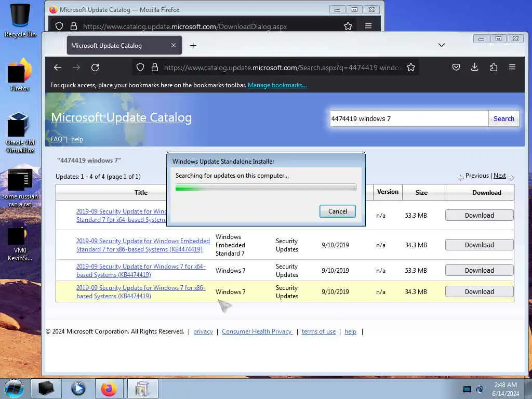Open the Microsoft Update Catalog heading link
532x399 pixels.
(121, 118)
